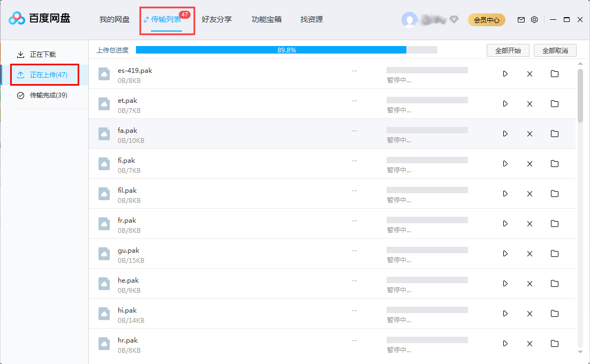This screenshot has height=364, width=590.
Task: Open the messages inbox envelope
Action: tap(520, 19)
